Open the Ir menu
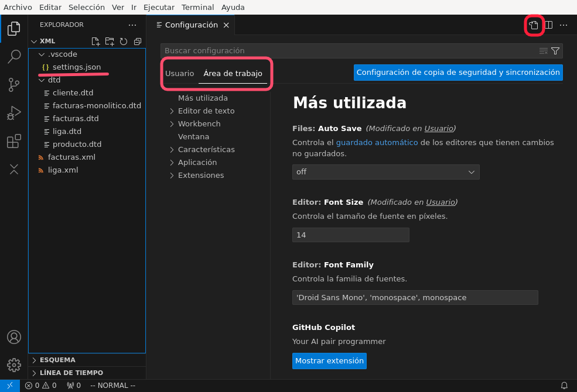 [x=134, y=8]
